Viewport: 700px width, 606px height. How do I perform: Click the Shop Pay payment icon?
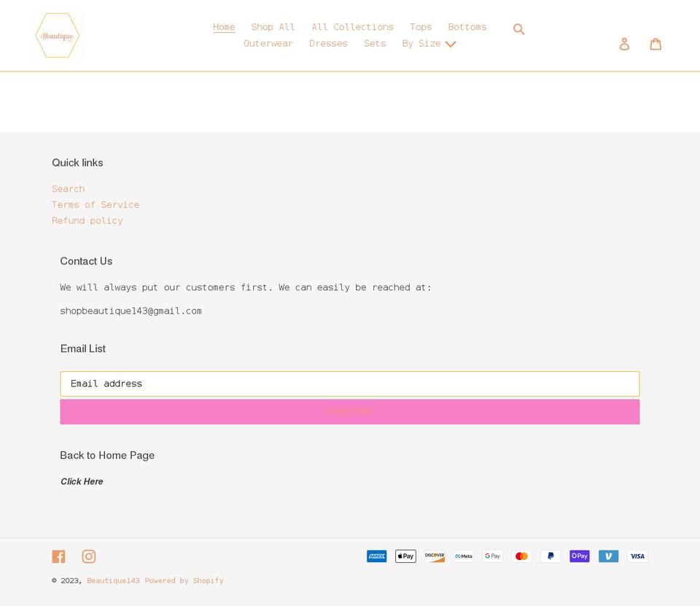click(x=580, y=556)
